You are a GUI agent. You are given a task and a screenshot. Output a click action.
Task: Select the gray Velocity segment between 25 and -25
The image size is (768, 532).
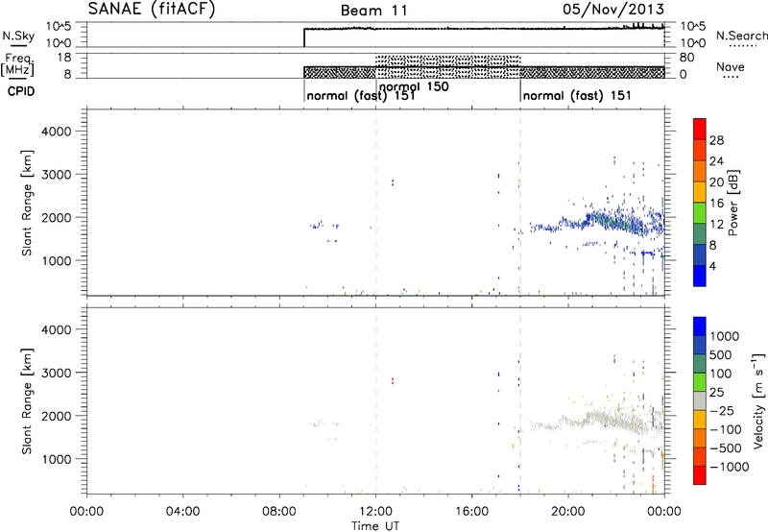coord(700,400)
